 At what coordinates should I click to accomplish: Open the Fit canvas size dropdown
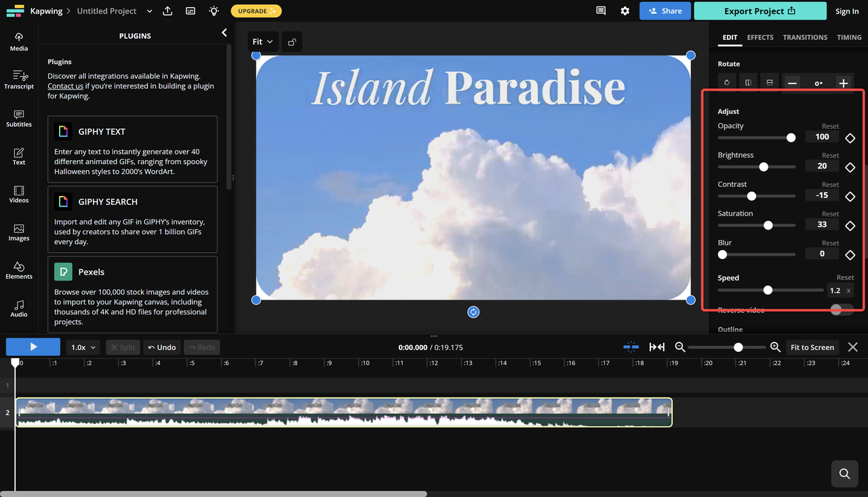pos(262,41)
